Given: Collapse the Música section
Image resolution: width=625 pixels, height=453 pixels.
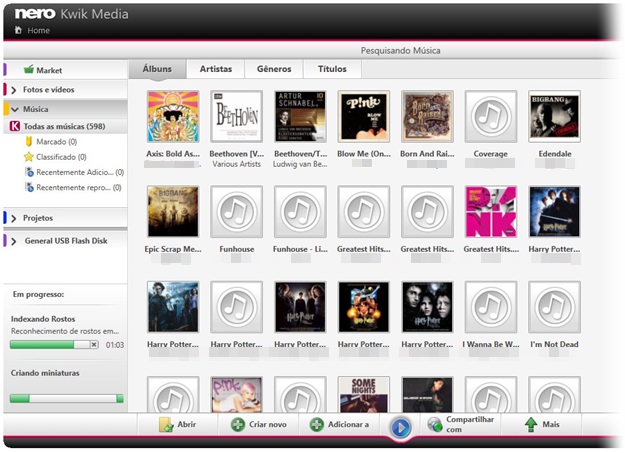Looking at the screenshot, I should tap(15, 109).
